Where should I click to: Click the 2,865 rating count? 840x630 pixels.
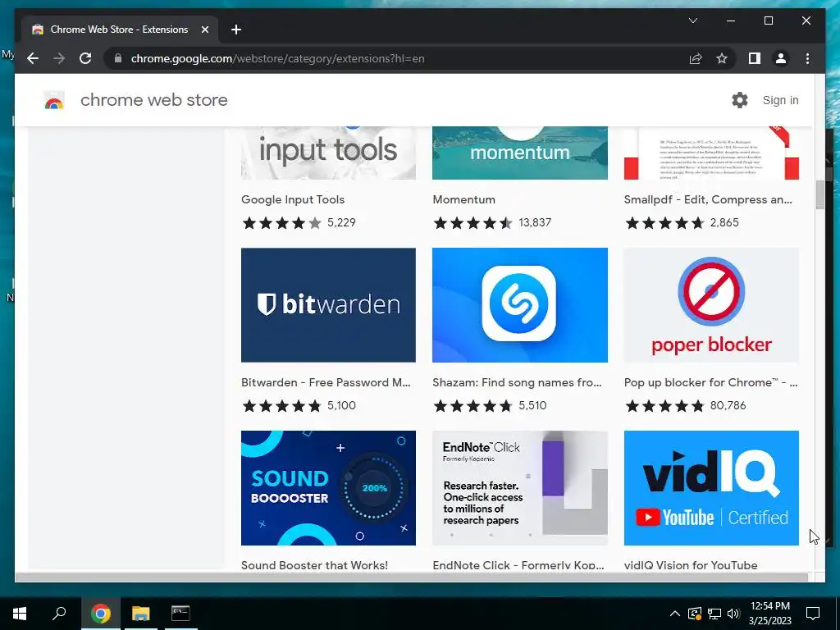[724, 222]
